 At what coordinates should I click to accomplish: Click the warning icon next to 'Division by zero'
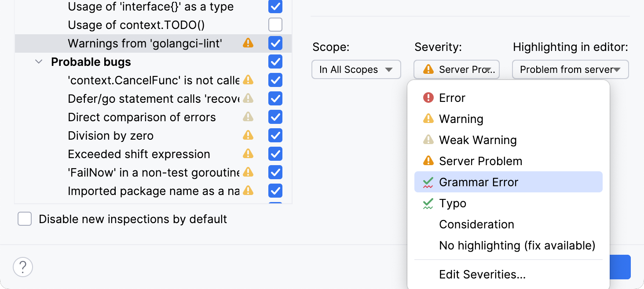(x=248, y=135)
